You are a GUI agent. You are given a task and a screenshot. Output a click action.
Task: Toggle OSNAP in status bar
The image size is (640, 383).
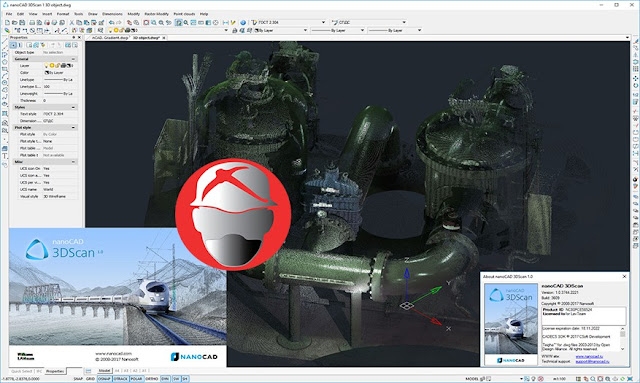[104, 379]
